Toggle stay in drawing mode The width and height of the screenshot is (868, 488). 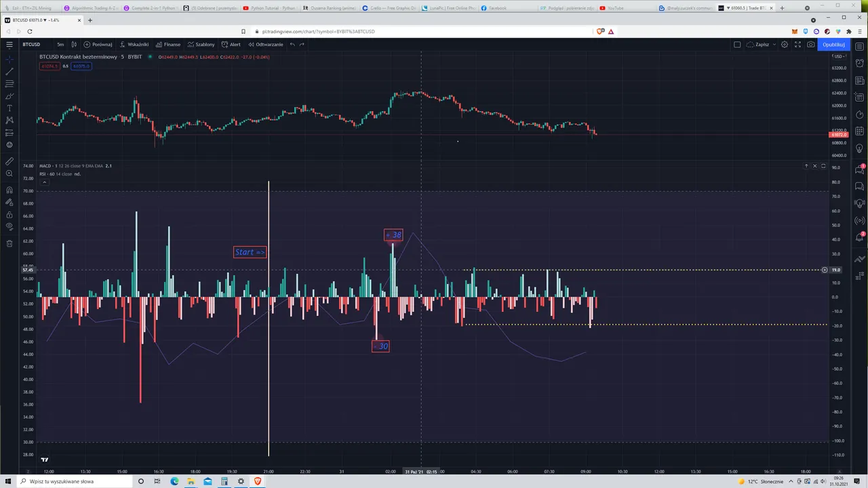pyautogui.click(x=9, y=202)
